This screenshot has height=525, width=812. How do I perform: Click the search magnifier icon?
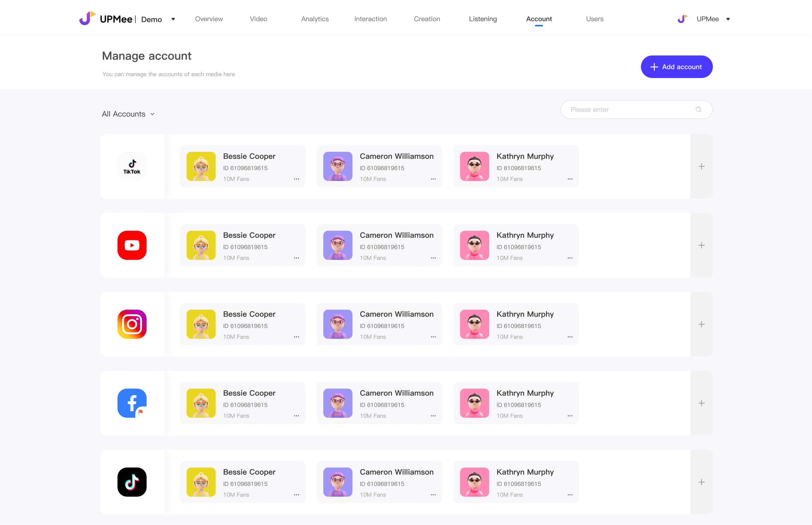(x=699, y=109)
